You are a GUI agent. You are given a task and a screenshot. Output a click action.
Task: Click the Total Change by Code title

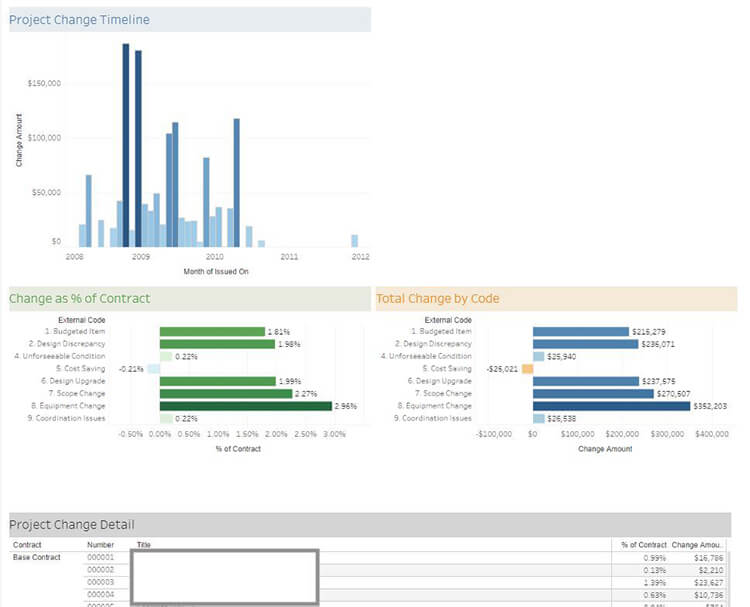(438, 298)
